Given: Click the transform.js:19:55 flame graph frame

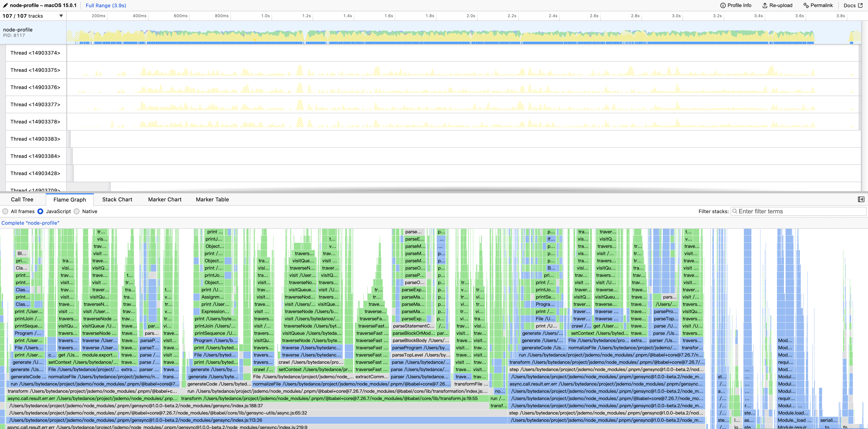Looking at the screenshot, I should click(335, 398).
